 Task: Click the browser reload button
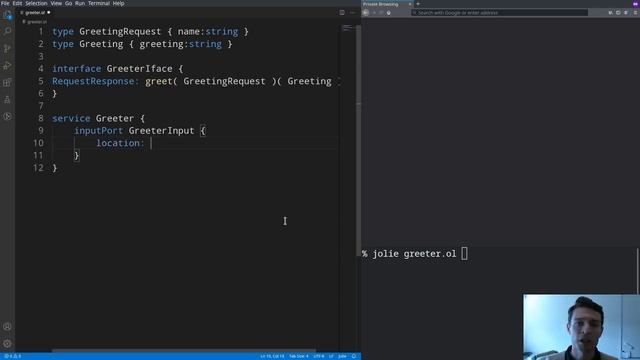(x=381, y=13)
